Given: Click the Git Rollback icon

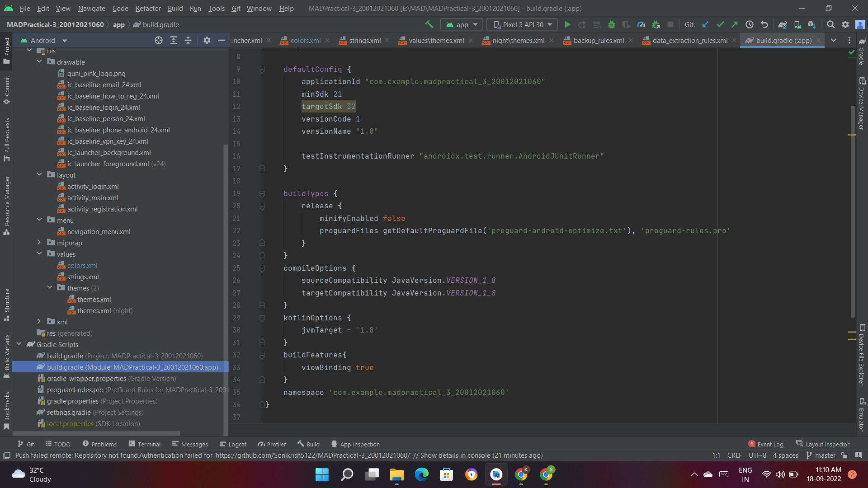Looking at the screenshot, I should tap(764, 24).
